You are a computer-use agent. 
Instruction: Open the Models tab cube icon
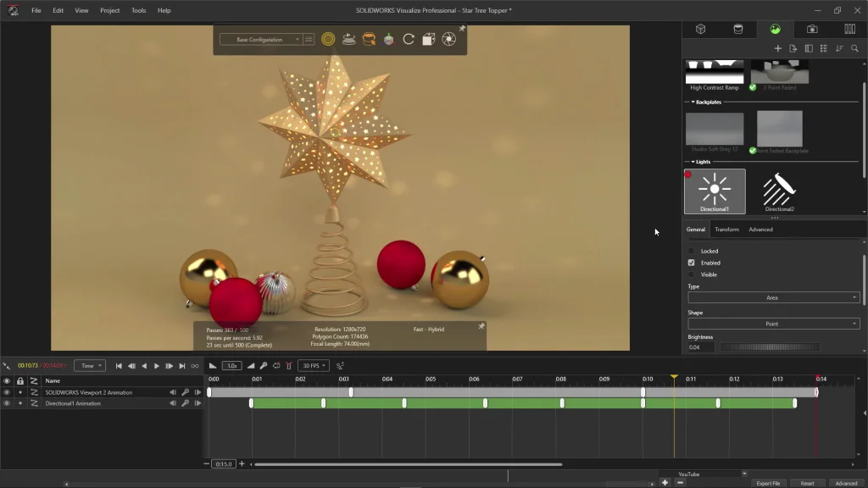[701, 29]
